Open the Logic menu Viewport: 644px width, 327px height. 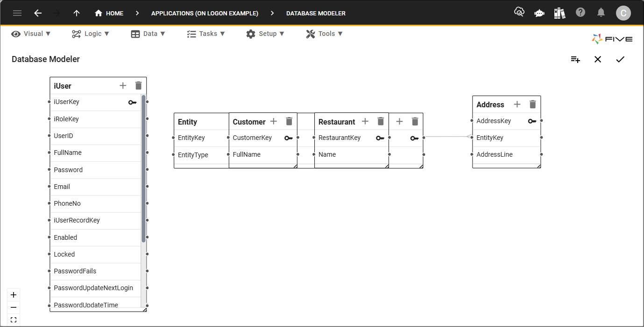(91, 34)
